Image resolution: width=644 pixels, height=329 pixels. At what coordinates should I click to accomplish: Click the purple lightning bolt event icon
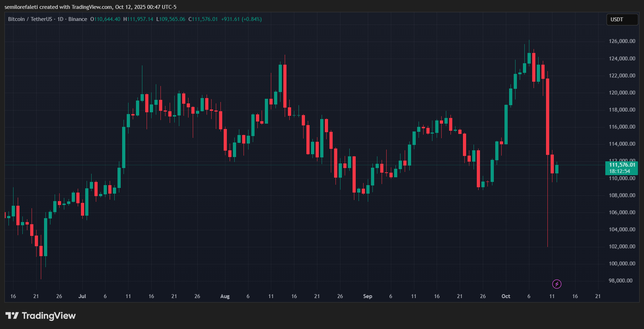(x=557, y=284)
